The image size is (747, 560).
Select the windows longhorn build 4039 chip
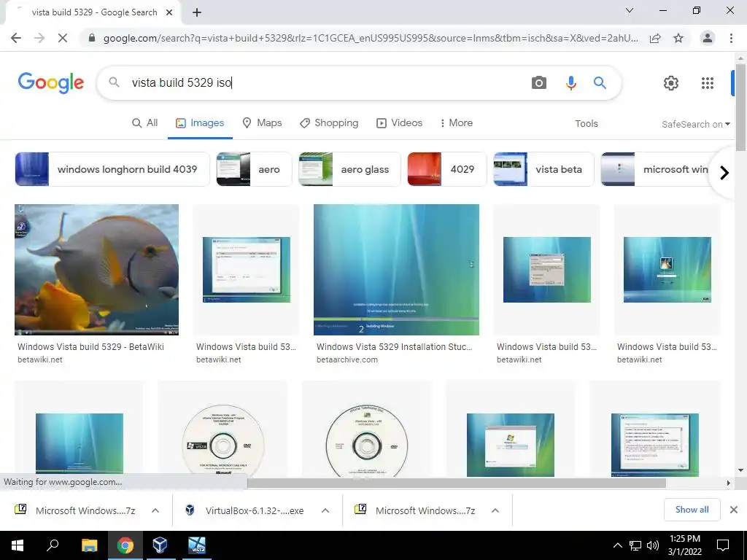112,169
